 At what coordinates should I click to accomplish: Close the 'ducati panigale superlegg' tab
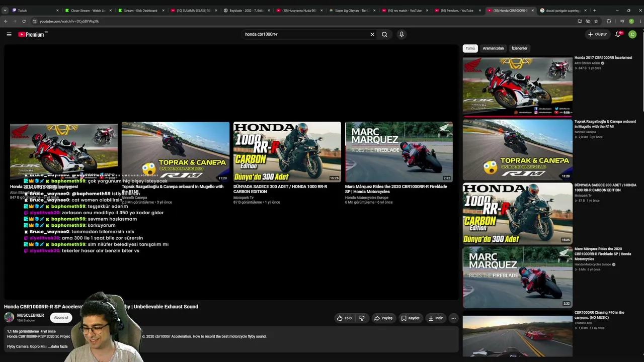click(x=585, y=11)
